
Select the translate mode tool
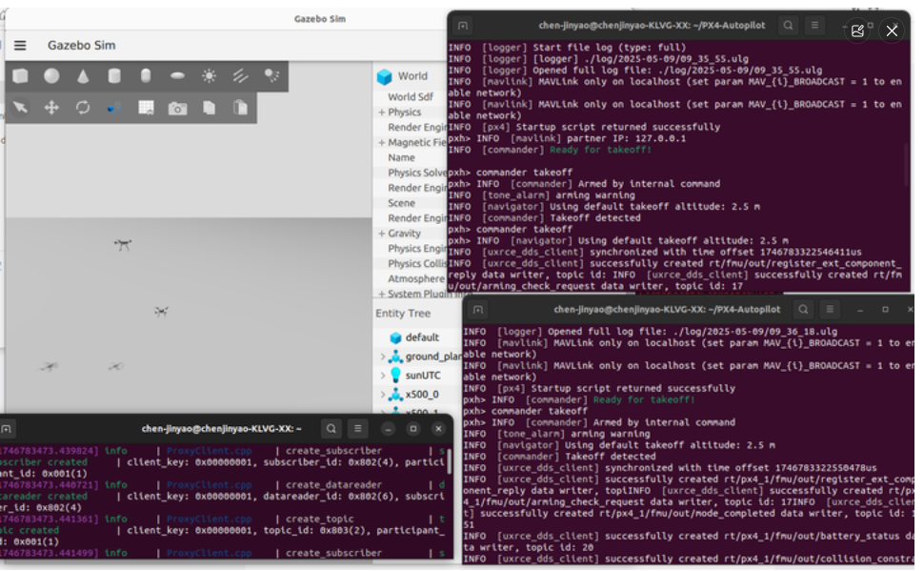(x=51, y=108)
